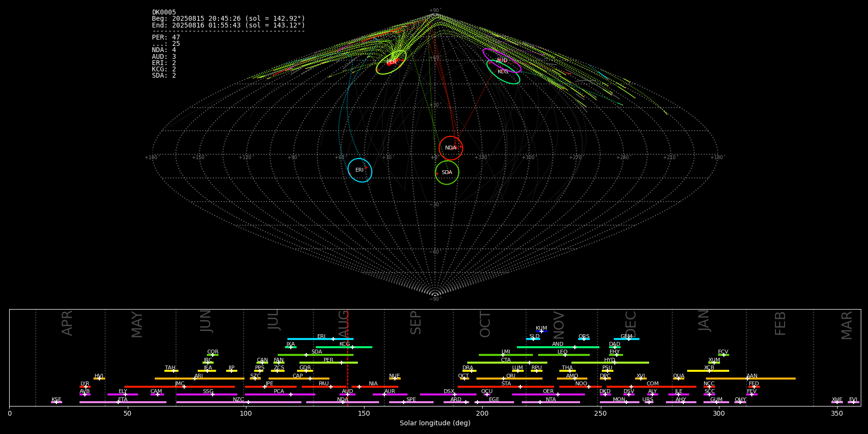
Task: Click the PCA purple bar in the timeline
Action: tap(280, 394)
